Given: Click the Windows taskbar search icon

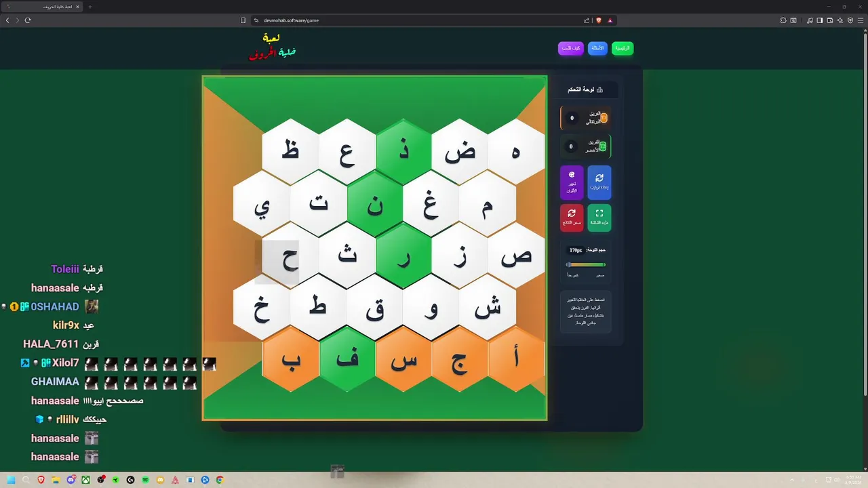Looking at the screenshot, I should click(x=26, y=480).
